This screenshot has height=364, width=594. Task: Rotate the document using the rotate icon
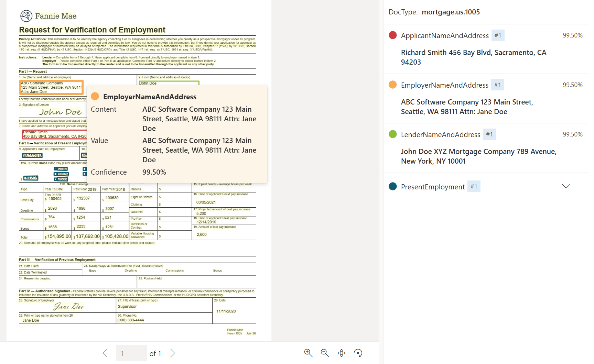click(x=358, y=353)
